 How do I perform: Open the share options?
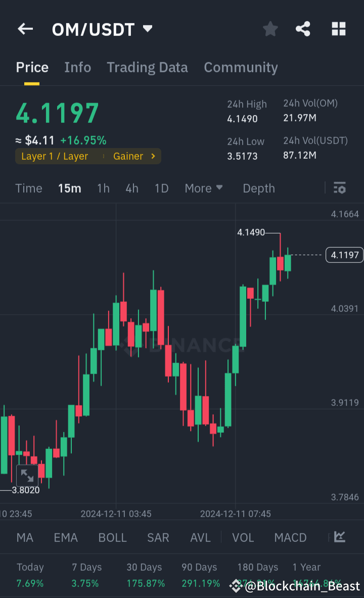coord(303,29)
